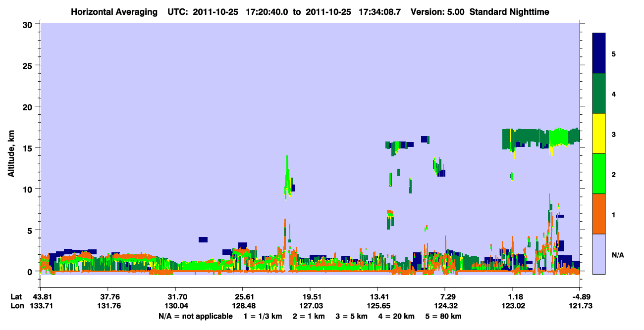Click the colorbar label '4'
The image size is (644, 330).
point(614,94)
